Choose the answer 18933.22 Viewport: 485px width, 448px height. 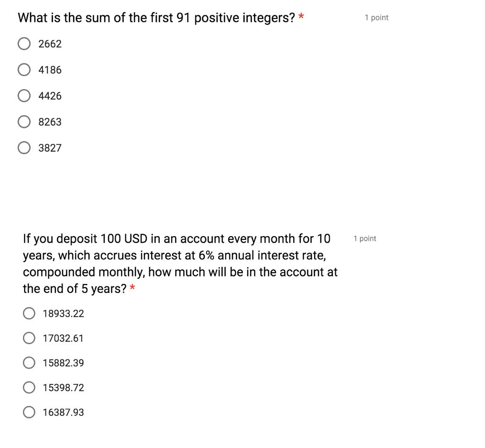pyautogui.click(x=29, y=313)
